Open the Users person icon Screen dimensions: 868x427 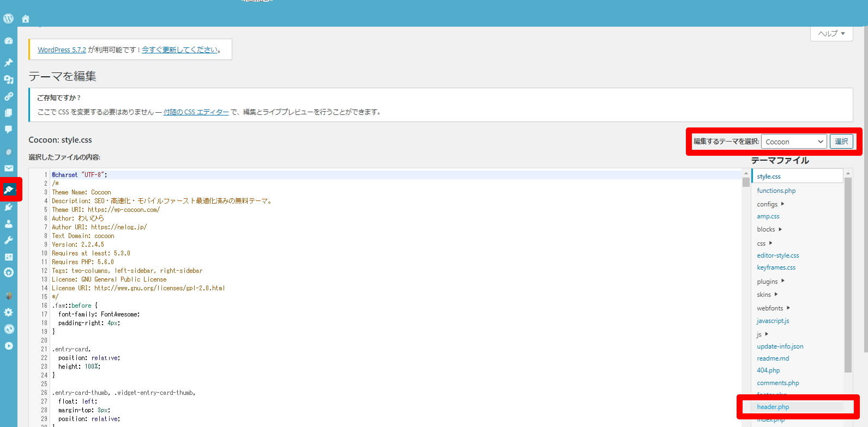pos(9,224)
